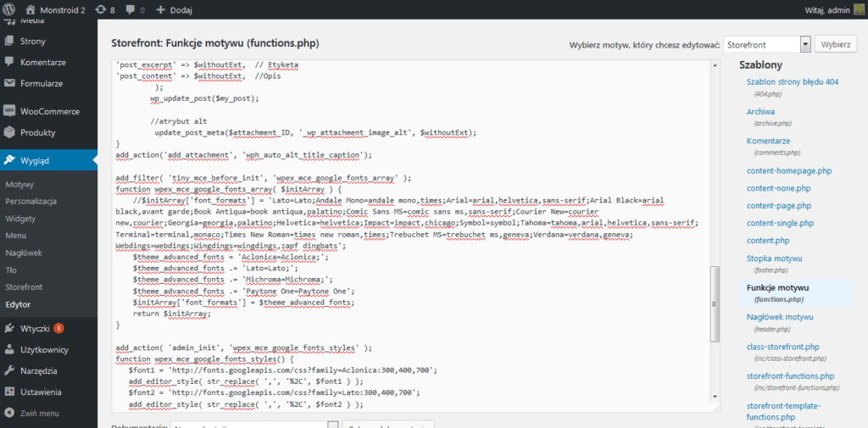Open the Menu submenu item under Wygląd

pos(15,236)
